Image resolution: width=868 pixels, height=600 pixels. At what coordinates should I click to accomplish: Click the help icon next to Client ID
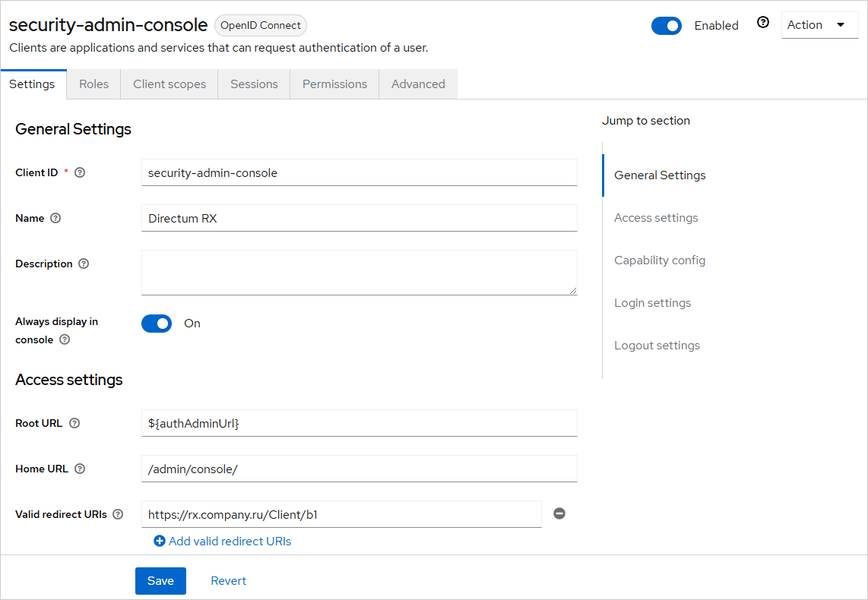(x=80, y=172)
